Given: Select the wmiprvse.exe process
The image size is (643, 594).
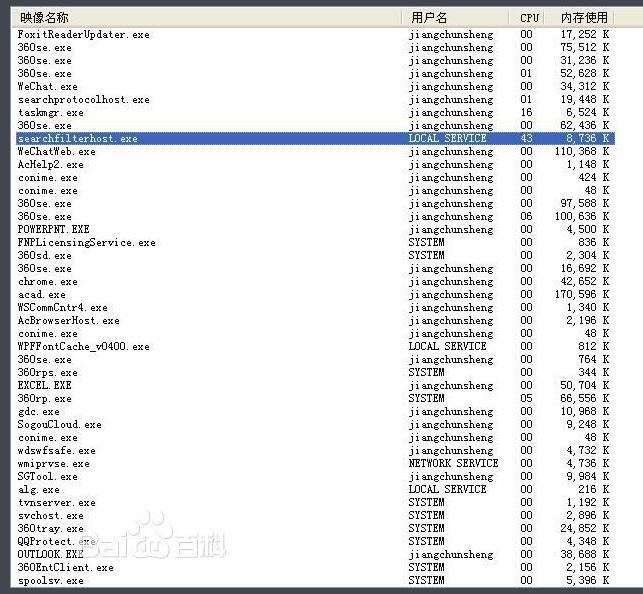Looking at the screenshot, I should tap(315, 464).
